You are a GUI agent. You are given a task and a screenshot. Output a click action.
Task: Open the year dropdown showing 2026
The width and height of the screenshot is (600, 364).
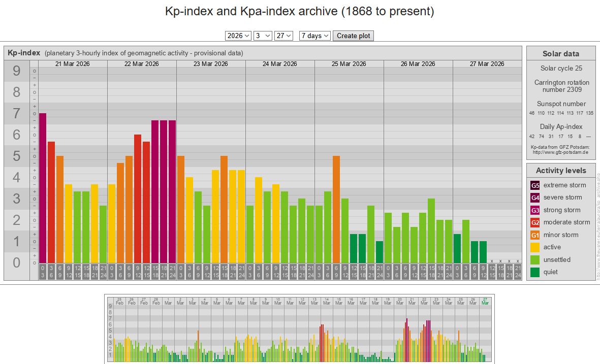pos(238,36)
